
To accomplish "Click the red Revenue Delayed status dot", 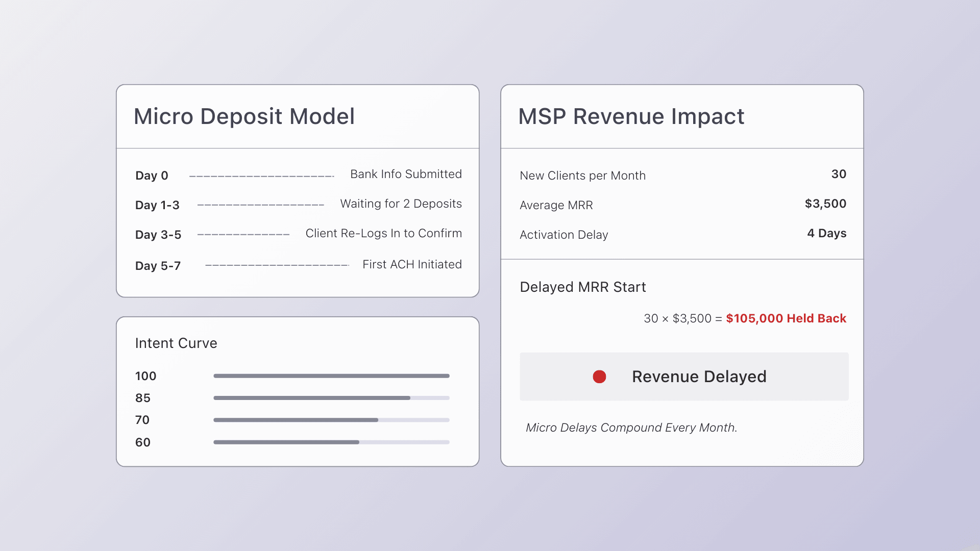I will click(x=599, y=377).
